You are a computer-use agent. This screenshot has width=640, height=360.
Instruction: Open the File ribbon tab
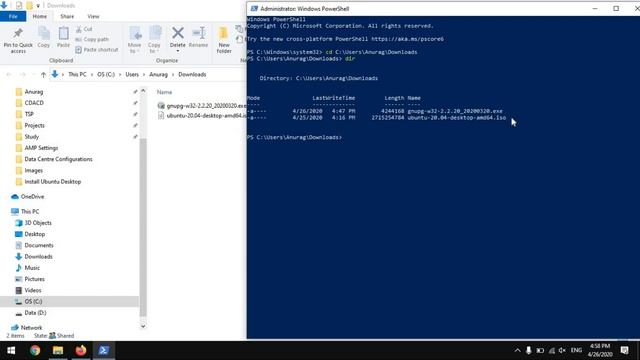13,16
